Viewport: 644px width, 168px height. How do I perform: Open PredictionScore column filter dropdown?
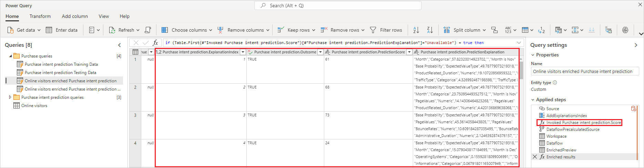409,52
